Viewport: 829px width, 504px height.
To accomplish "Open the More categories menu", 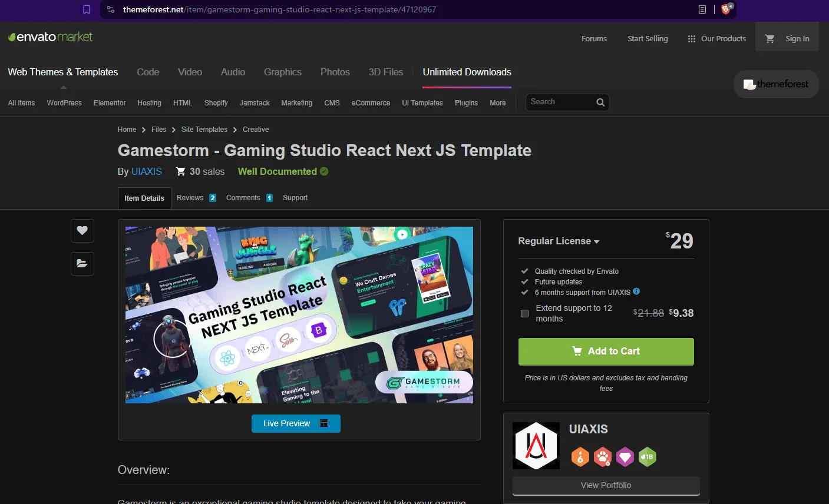I will [x=498, y=102].
